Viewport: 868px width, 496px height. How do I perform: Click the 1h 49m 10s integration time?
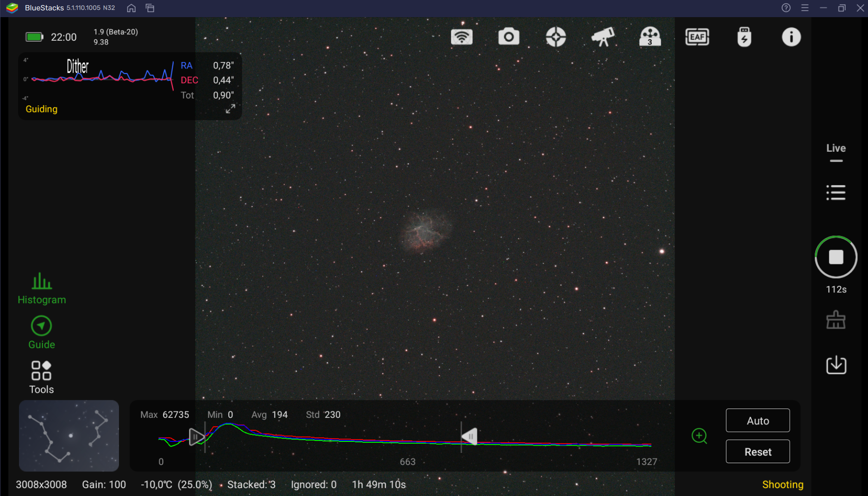[379, 484]
